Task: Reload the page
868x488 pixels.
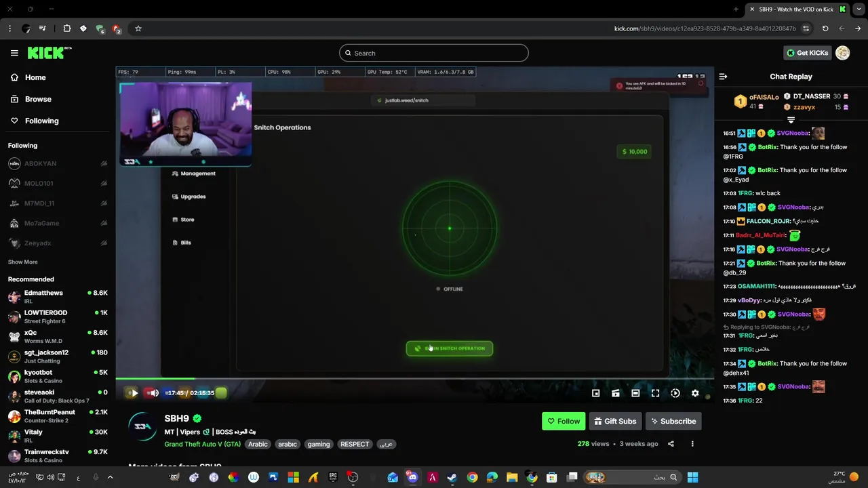Action: [825, 28]
